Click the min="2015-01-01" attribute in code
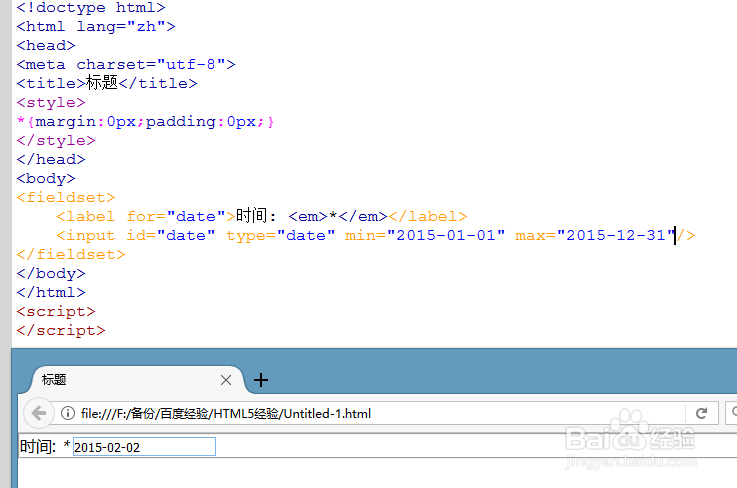Image resolution: width=737 pixels, height=488 pixels. [425, 235]
